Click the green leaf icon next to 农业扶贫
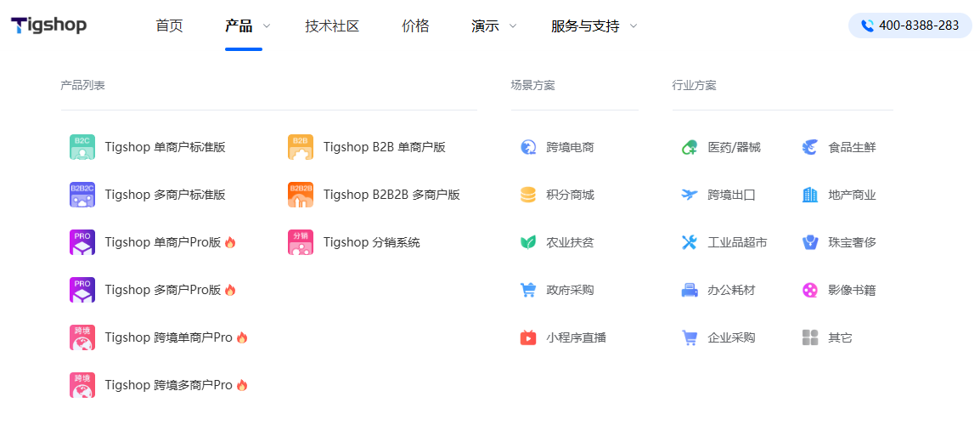980x442 pixels. [528, 242]
